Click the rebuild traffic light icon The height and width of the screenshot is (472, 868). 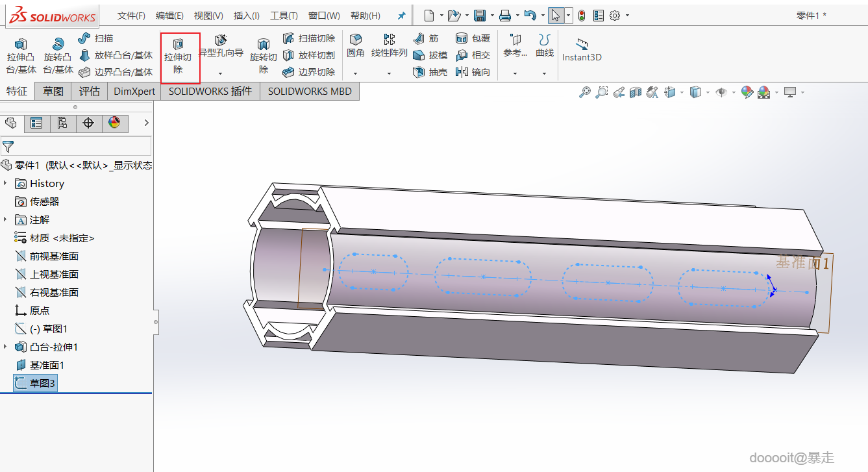pyautogui.click(x=582, y=16)
